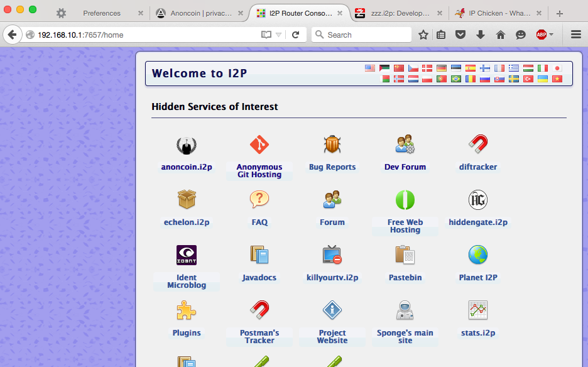The height and width of the screenshot is (367, 588).
Task: Switch to the IP Chicken tab
Action: coord(499,13)
